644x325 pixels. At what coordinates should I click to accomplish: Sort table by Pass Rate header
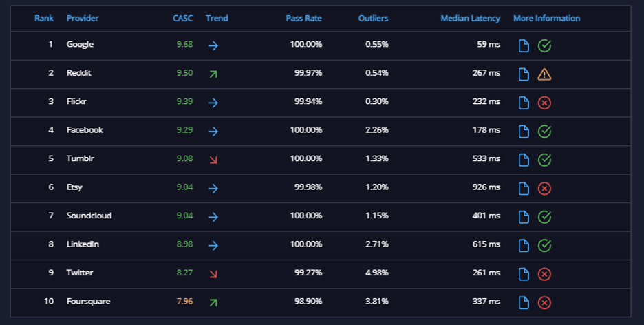coord(304,18)
